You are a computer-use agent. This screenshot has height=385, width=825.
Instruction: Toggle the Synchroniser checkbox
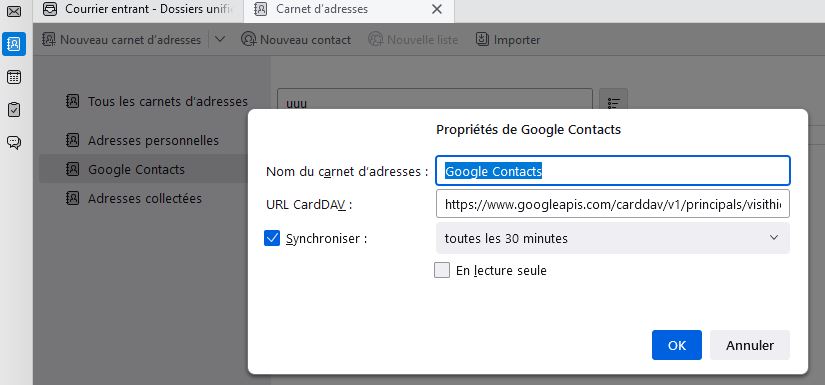pyautogui.click(x=272, y=239)
